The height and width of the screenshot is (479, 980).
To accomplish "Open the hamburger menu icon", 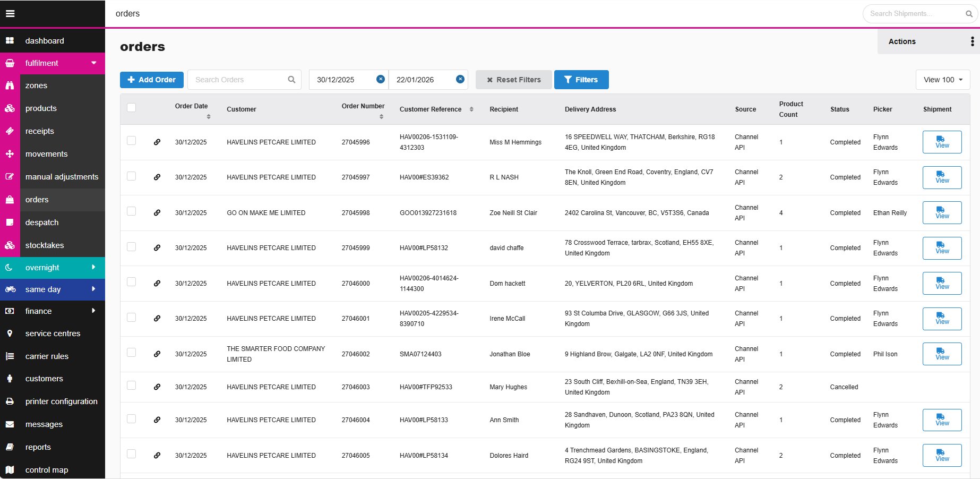I will coord(10,13).
